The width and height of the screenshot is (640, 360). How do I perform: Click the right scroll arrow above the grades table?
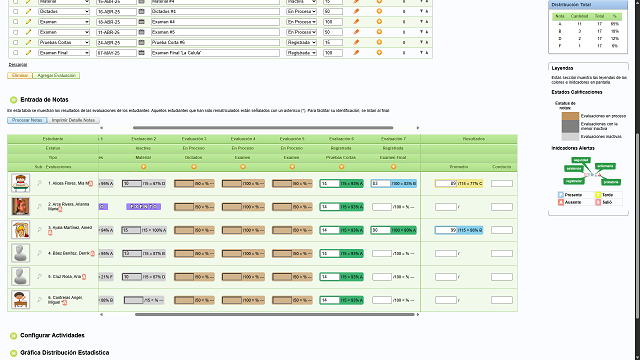pos(418,128)
